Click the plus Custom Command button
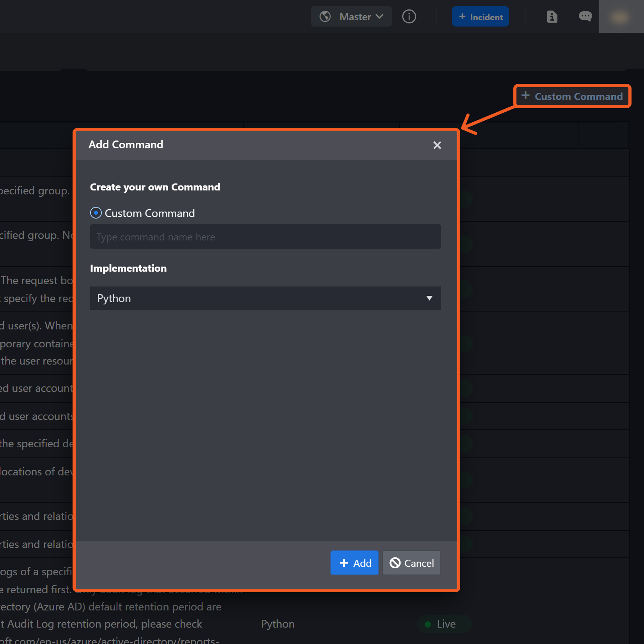This screenshot has height=644, width=644. coord(572,96)
